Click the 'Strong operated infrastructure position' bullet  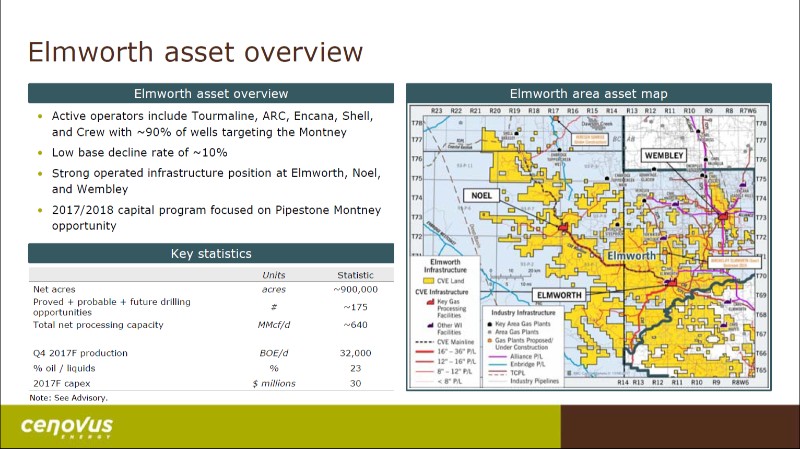tap(216, 181)
